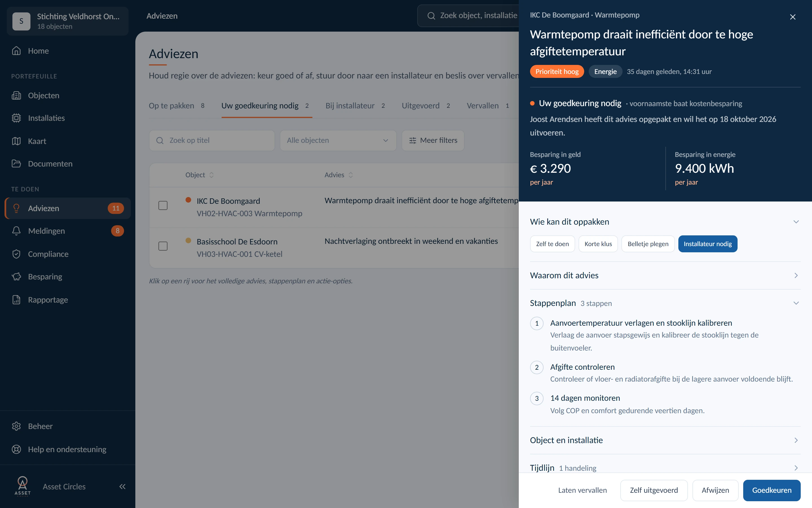Click the Asset Circles logo
Image resolution: width=812 pixels, height=508 pixels.
point(23,486)
